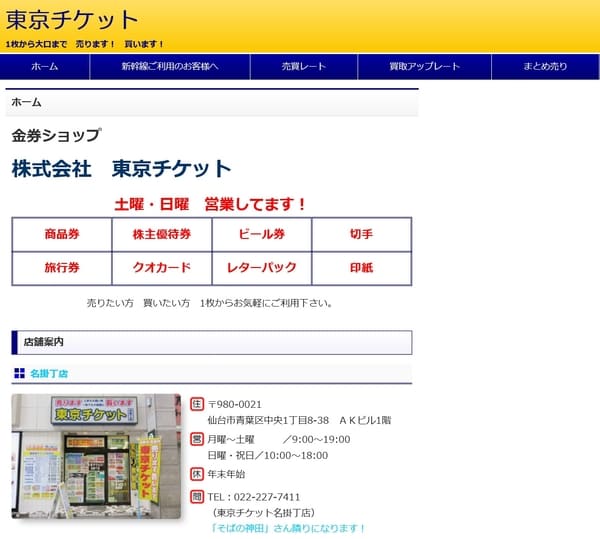Screen dimensions: 600x539
Task: Click the 金券ショップ heading
Action: point(56,135)
